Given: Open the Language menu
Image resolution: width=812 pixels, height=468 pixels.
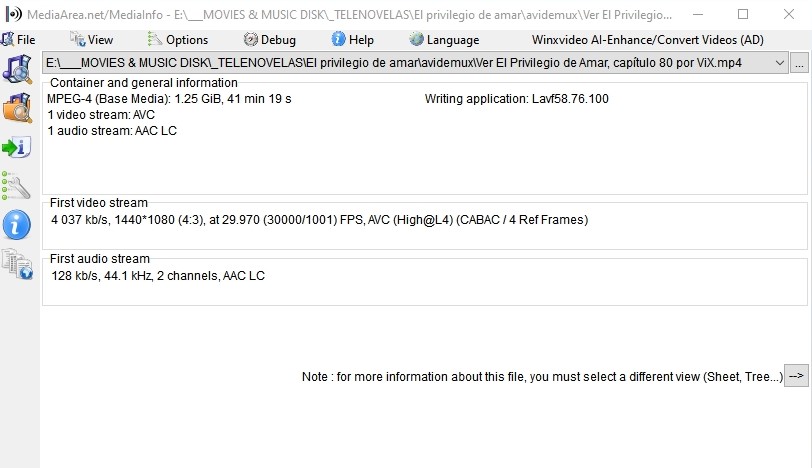Looking at the screenshot, I should coord(444,40).
